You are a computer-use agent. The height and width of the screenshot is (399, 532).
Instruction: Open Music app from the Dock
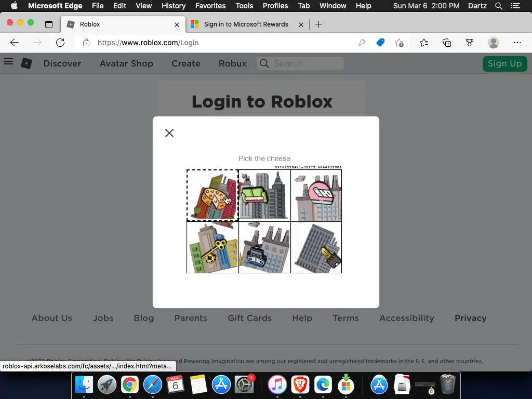277,385
